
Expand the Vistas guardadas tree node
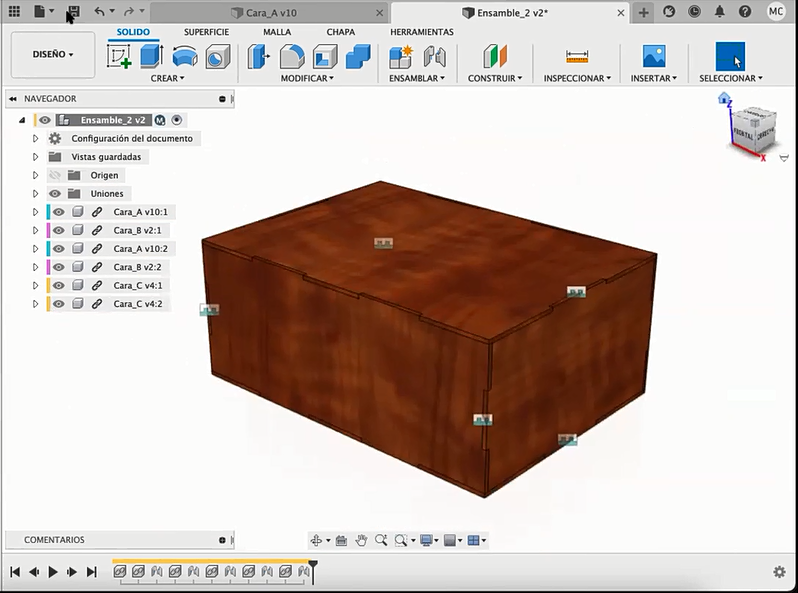pyautogui.click(x=35, y=157)
